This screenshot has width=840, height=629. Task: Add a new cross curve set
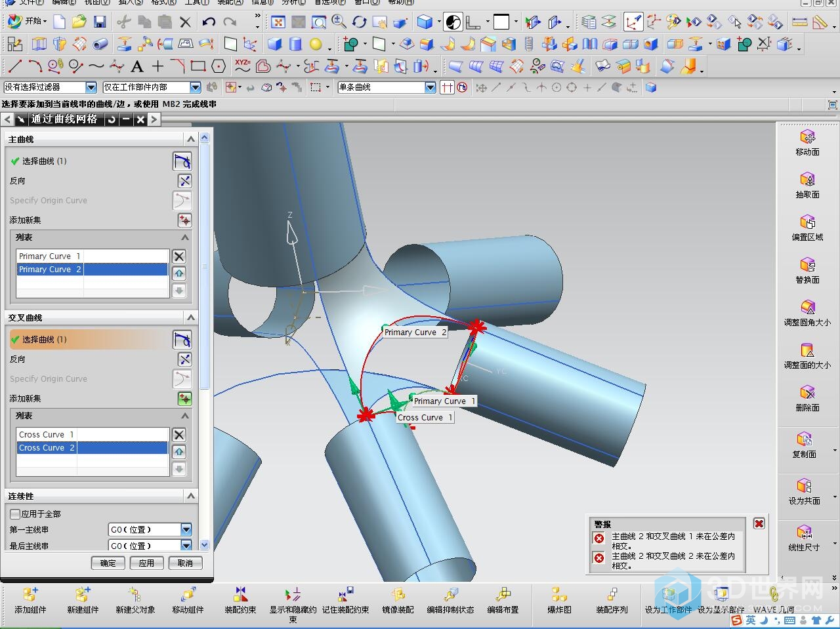pyautogui.click(x=185, y=399)
